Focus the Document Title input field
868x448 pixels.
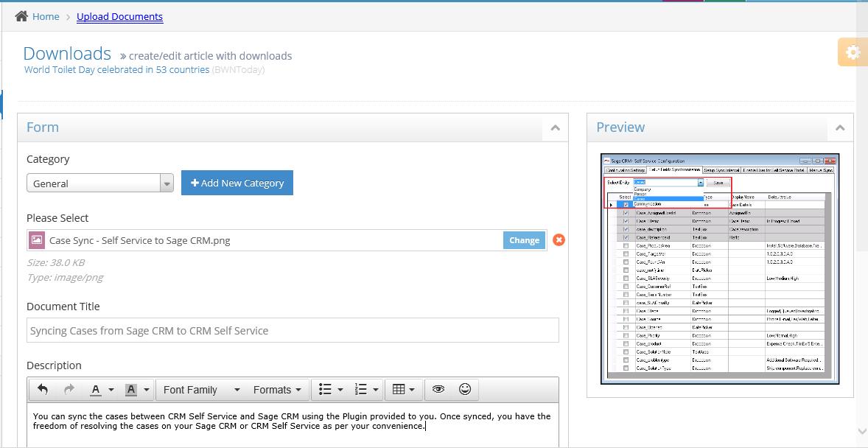[293, 331]
